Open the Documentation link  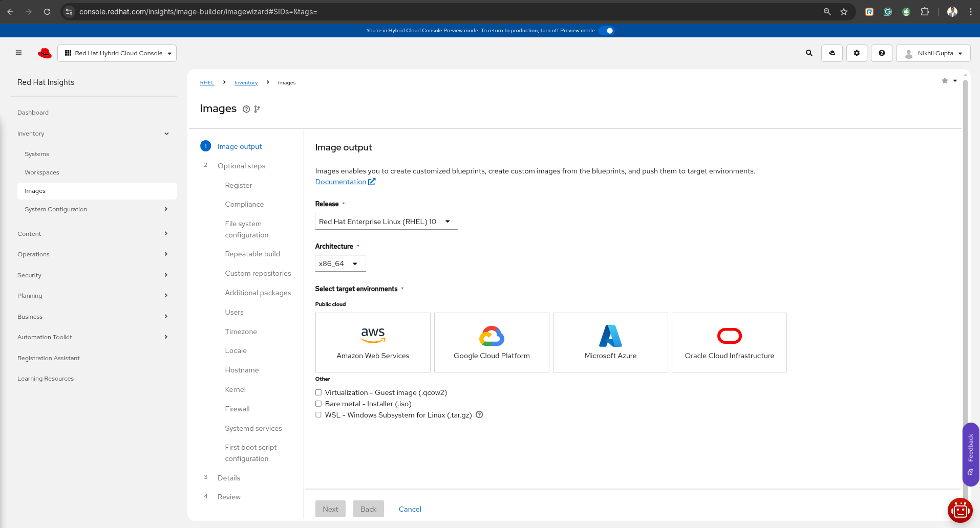(x=345, y=182)
